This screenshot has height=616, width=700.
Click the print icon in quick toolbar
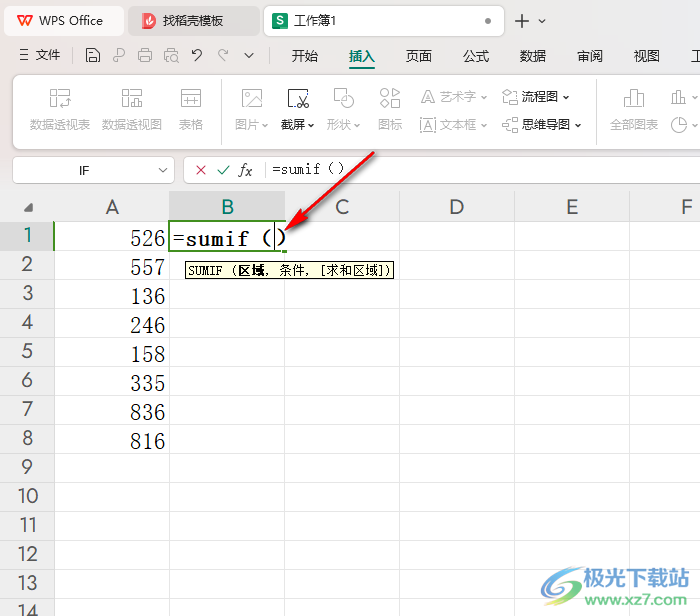coord(145,56)
